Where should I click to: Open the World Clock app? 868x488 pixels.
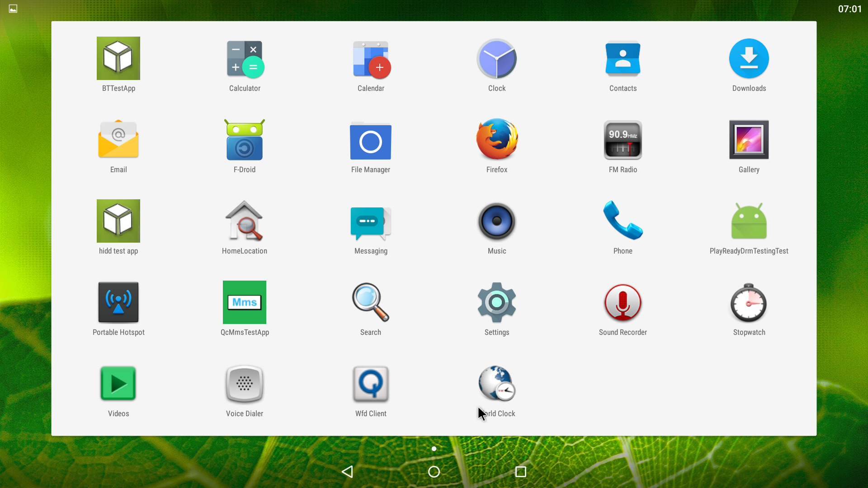point(497,383)
